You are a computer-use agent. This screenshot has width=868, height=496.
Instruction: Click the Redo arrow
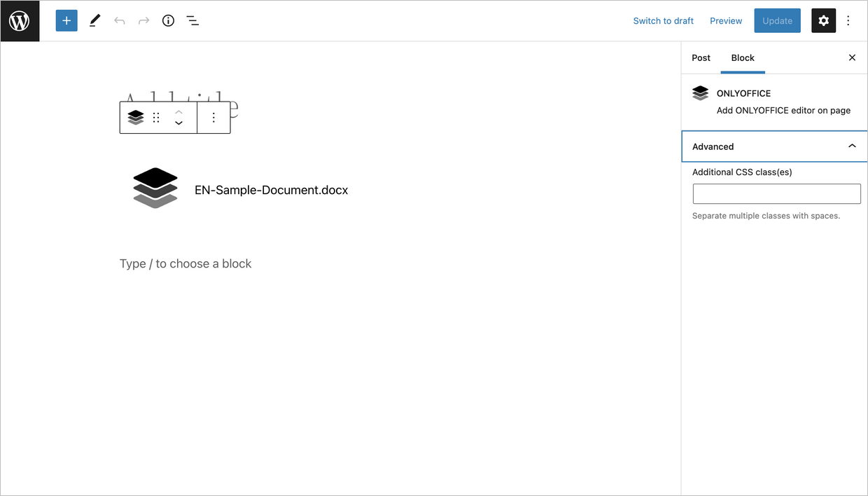[x=143, y=21]
